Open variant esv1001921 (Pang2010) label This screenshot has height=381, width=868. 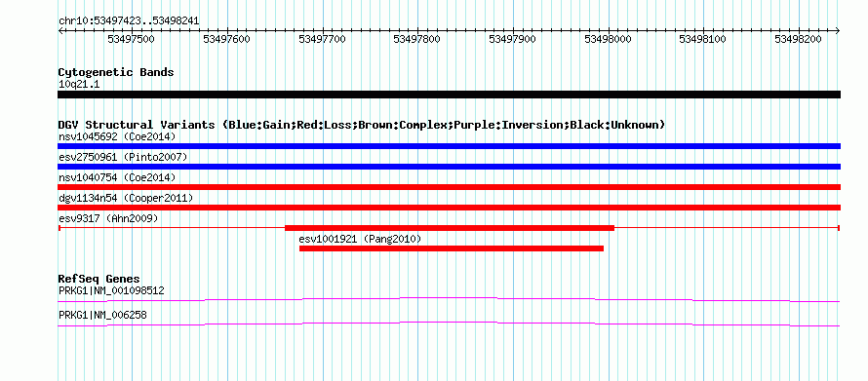click(360, 239)
